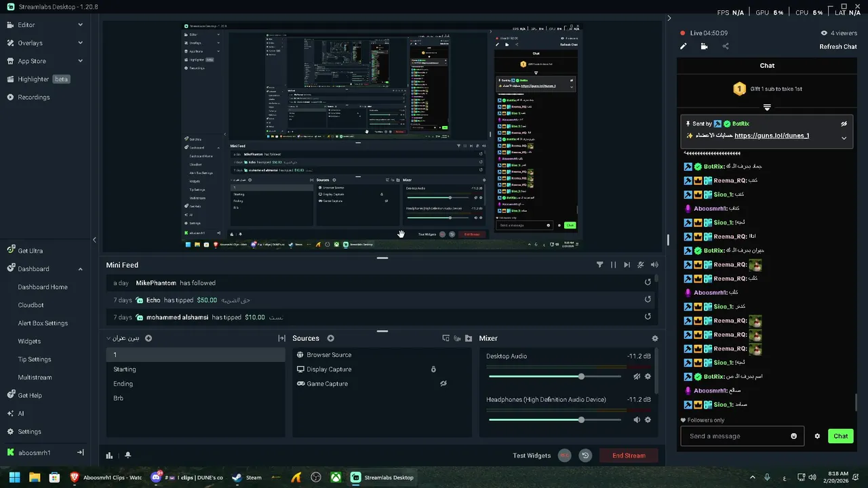Add a new scene with plus icon
This screenshot has height=488, width=868.
point(149,338)
